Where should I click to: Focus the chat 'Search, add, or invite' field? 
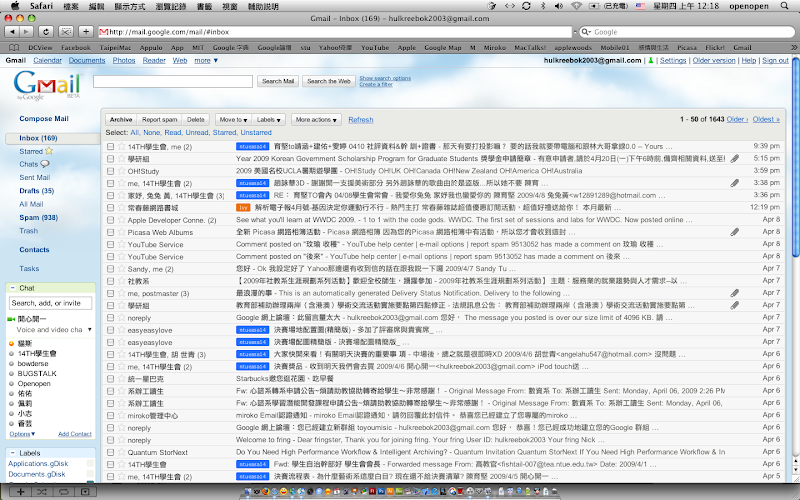[51, 303]
